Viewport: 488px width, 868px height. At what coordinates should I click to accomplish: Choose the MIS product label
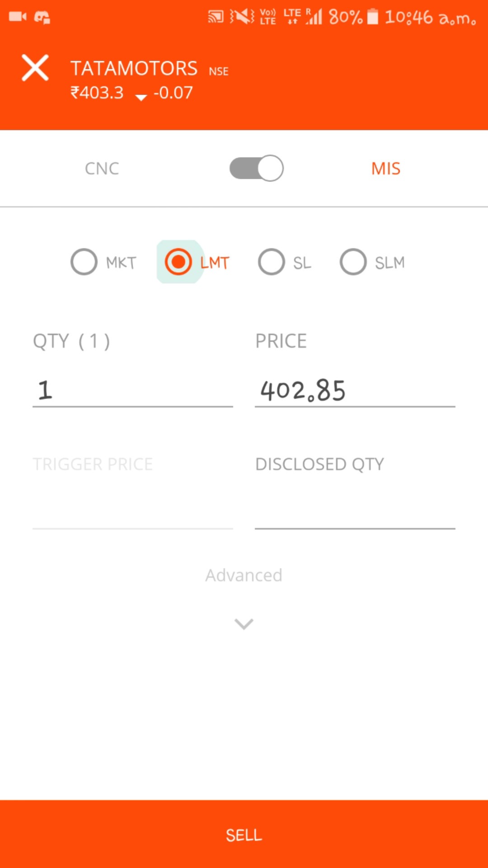click(386, 169)
